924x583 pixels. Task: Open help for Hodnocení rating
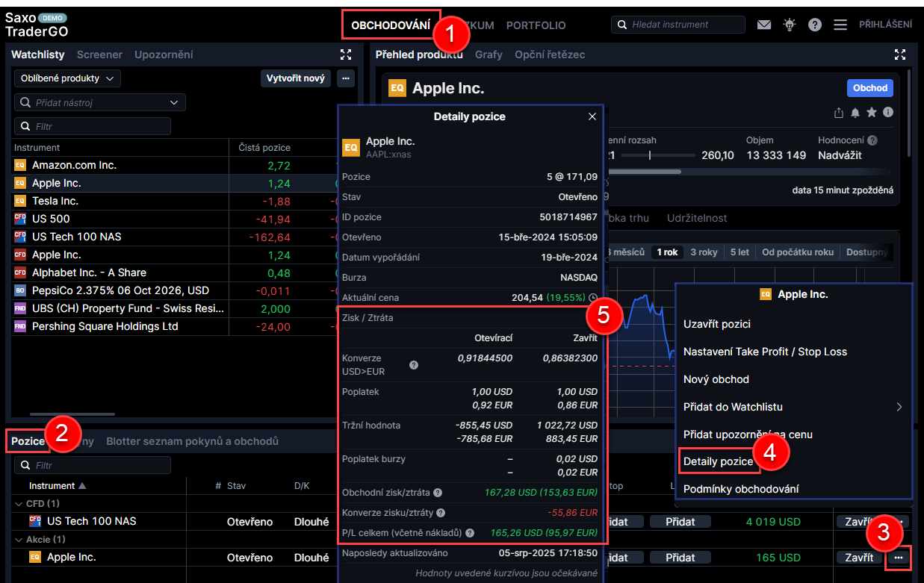tap(872, 140)
